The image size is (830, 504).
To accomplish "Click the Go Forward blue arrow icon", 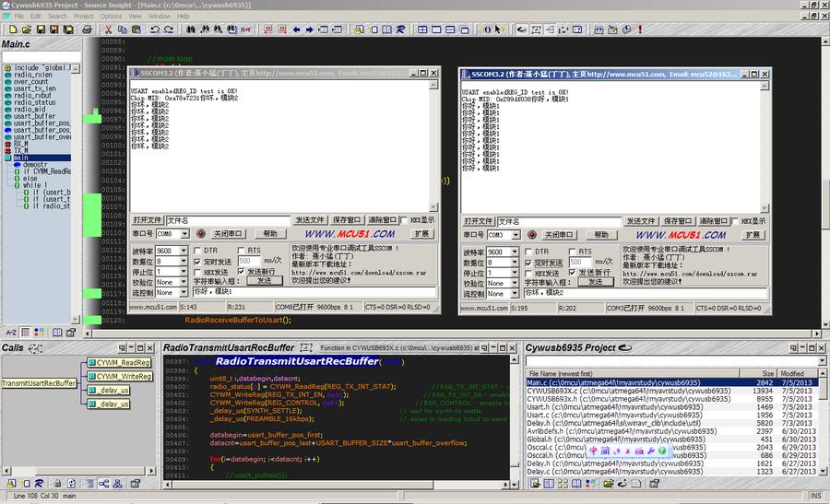I will coord(310,29).
